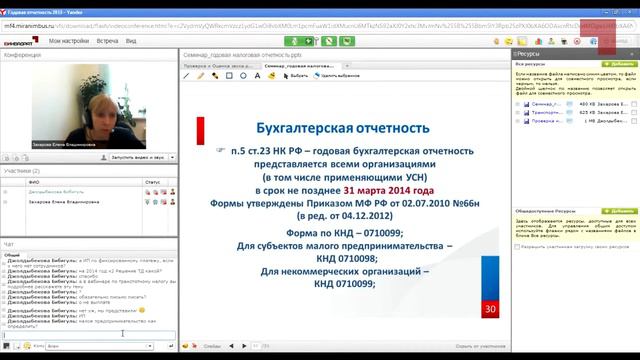
Task: Click the third green screen-share button
Action: [x=347, y=41]
